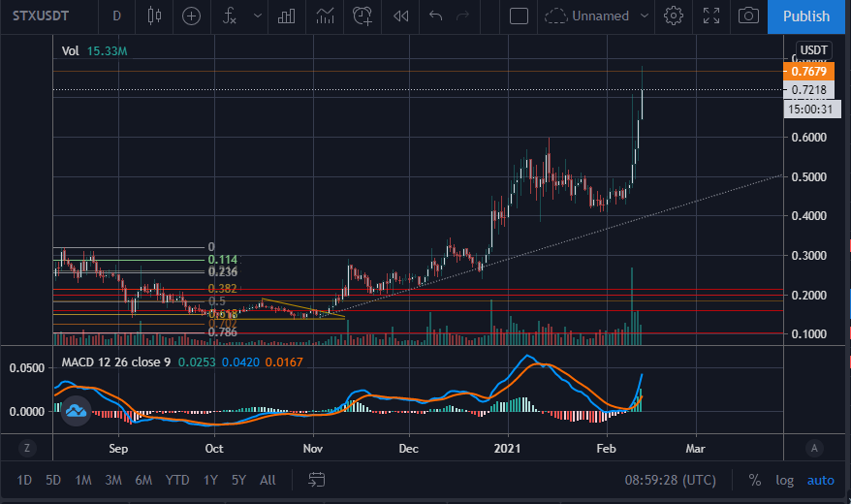Image resolution: width=851 pixels, height=504 pixels.
Task: Click the Nov label on time axis
Action: pos(313,449)
